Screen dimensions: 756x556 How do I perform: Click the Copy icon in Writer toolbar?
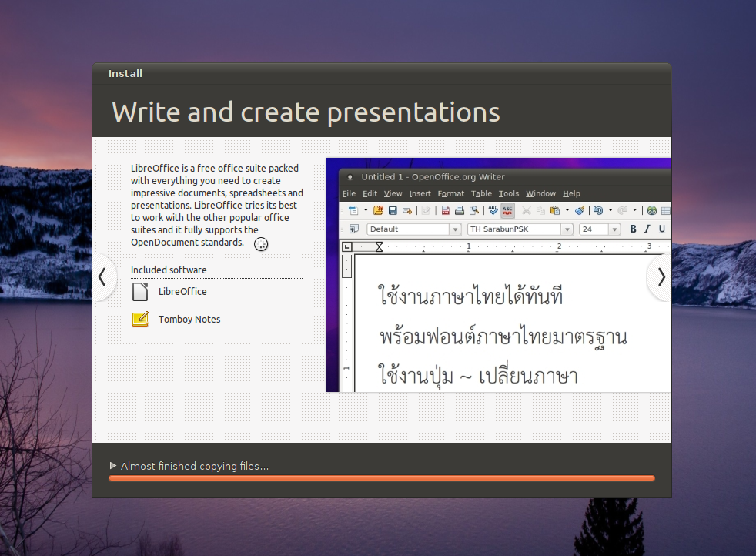coord(540,210)
